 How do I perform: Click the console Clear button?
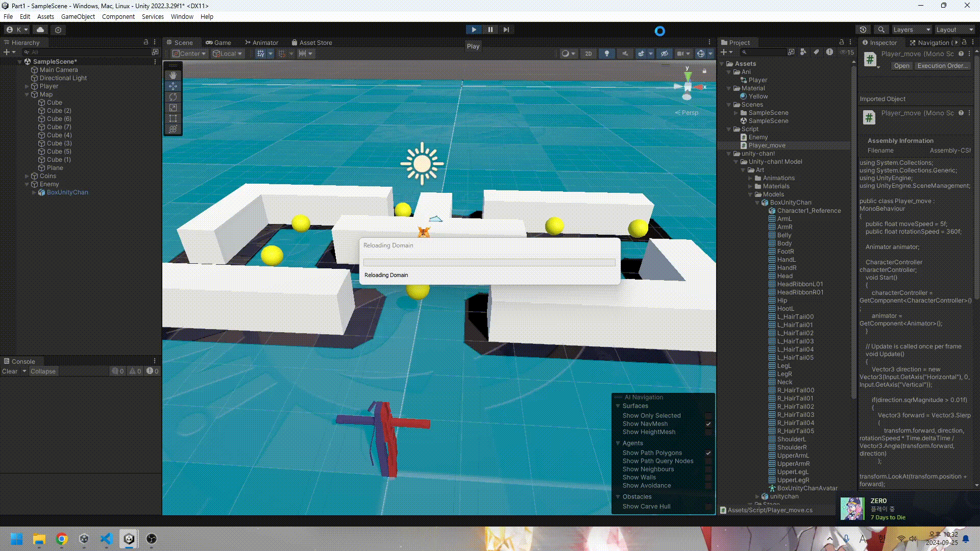pos(10,371)
